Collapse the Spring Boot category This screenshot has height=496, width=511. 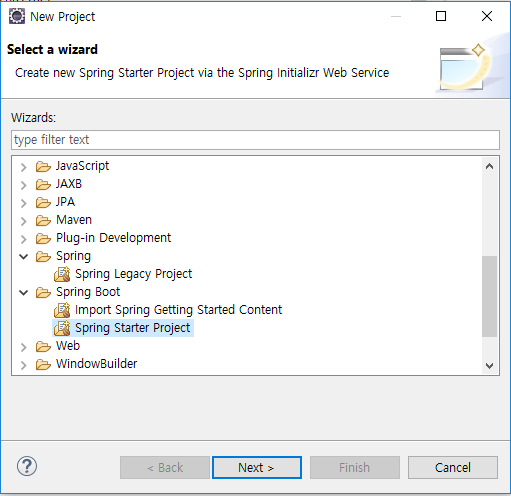point(23,292)
